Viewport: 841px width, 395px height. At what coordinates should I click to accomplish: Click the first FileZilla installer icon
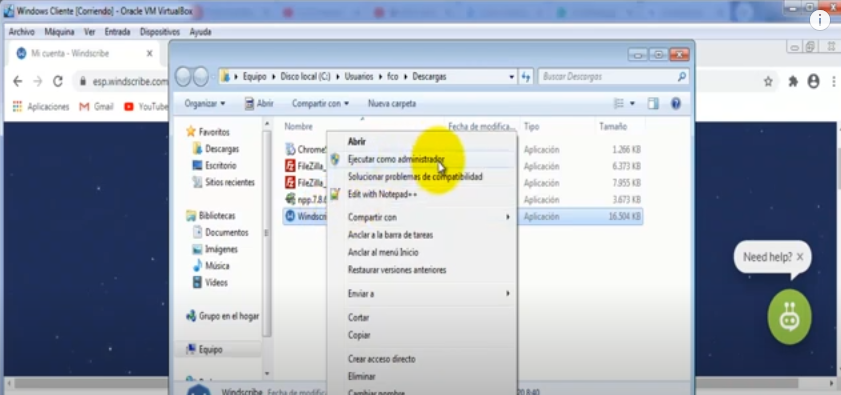coord(290,166)
